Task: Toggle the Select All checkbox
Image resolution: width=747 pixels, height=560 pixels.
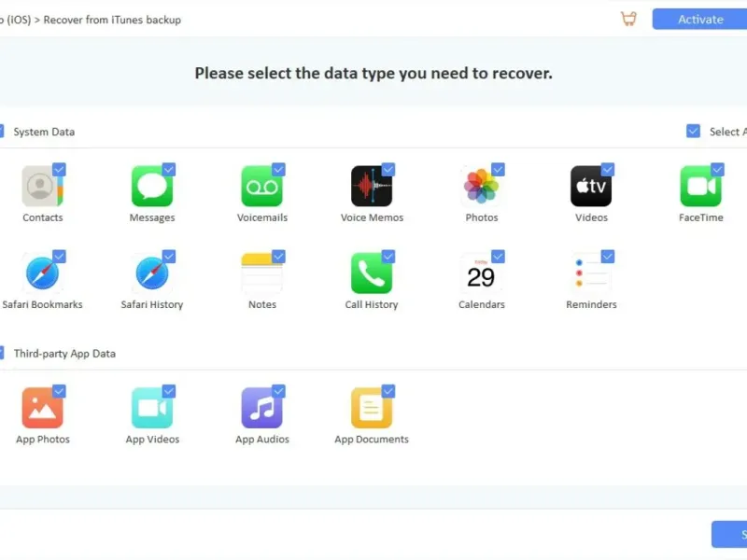Action: point(693,131)
